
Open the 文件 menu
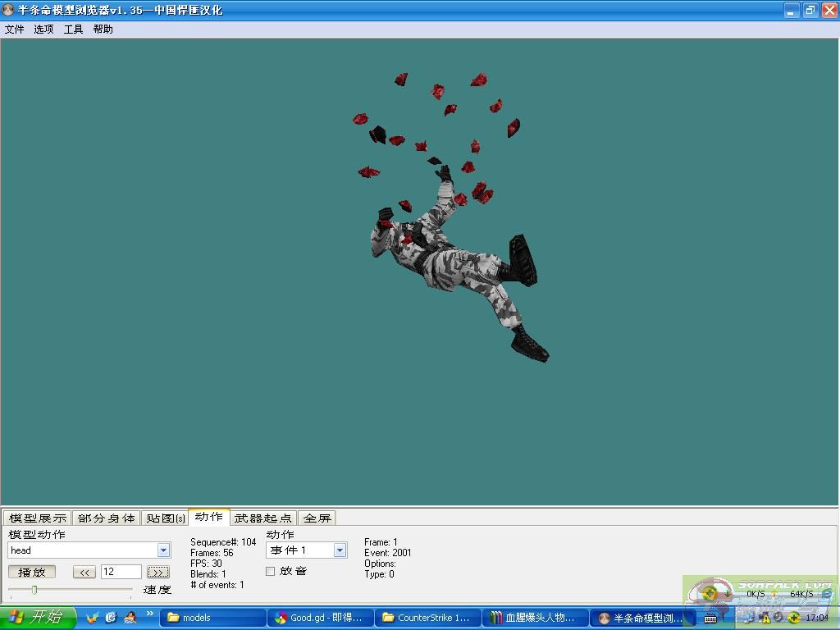(x=15, y=29)
